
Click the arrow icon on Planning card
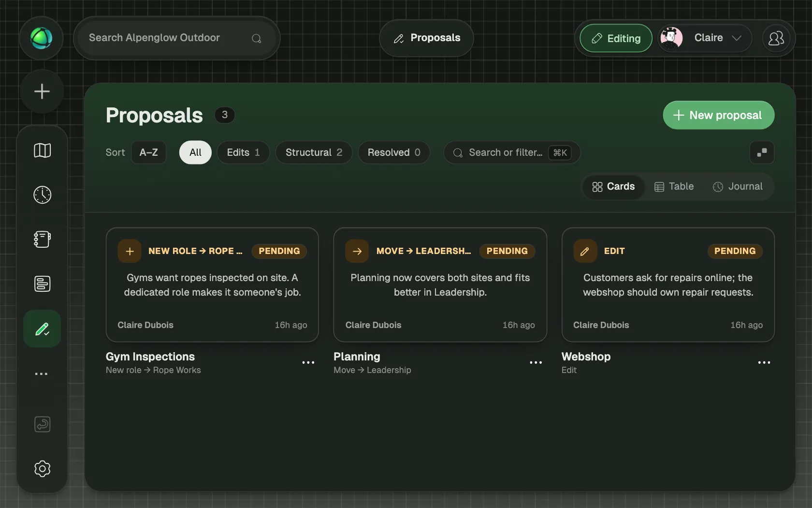click(357, 251)
